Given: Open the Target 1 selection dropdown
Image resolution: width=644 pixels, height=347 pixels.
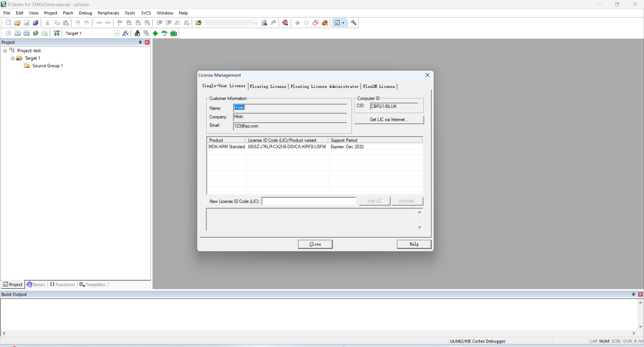Looking at the screenshot, I should [117, 33].
